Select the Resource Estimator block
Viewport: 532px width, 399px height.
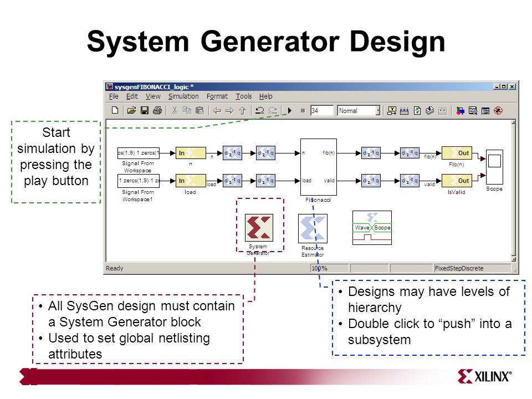tap(313, 228)
